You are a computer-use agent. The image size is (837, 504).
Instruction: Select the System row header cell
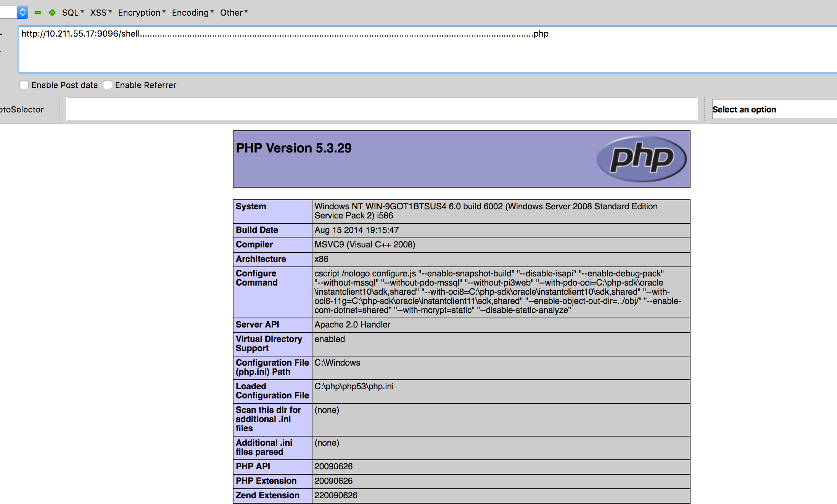click(x=272, y=211)
